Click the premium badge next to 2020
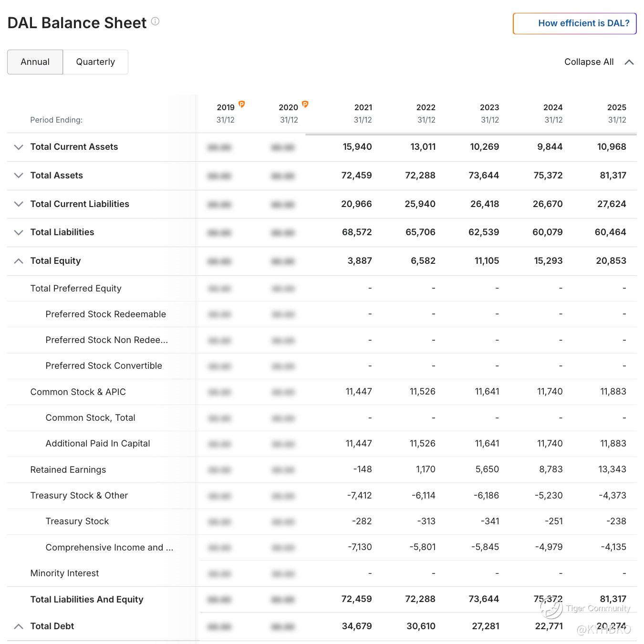 [305, 104]
